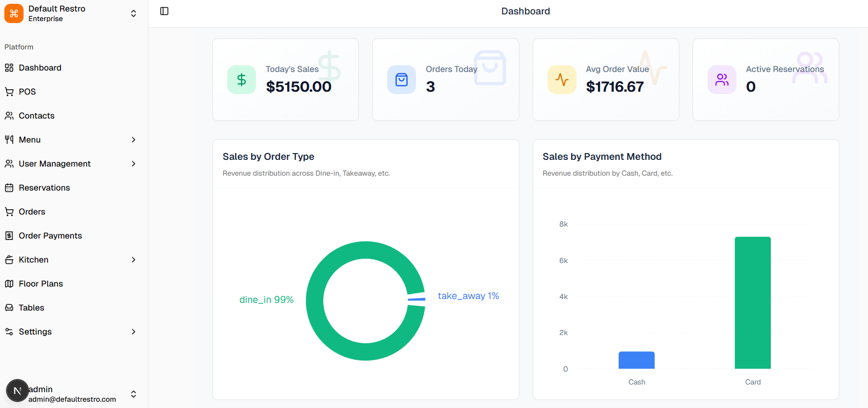
Task: Expand the Kitchen submenu chevron
Action: pos(134,260)
